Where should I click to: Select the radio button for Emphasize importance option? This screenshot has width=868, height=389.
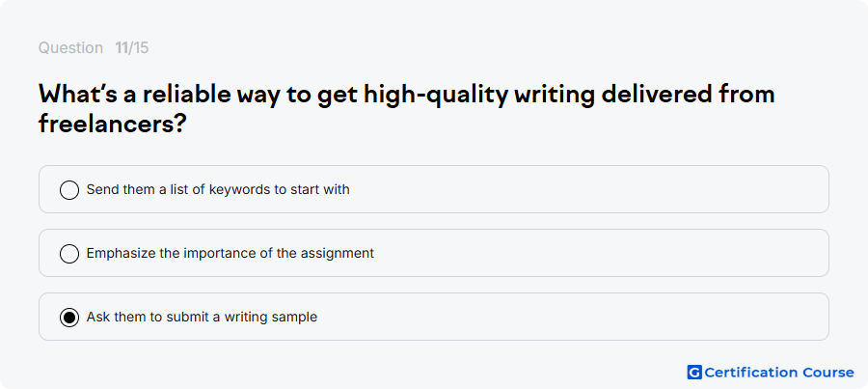coord(69,253)
